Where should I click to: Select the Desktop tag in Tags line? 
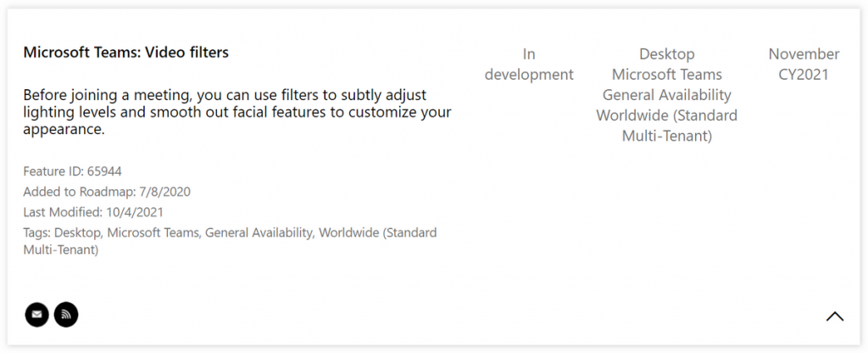tap(78, 233)
